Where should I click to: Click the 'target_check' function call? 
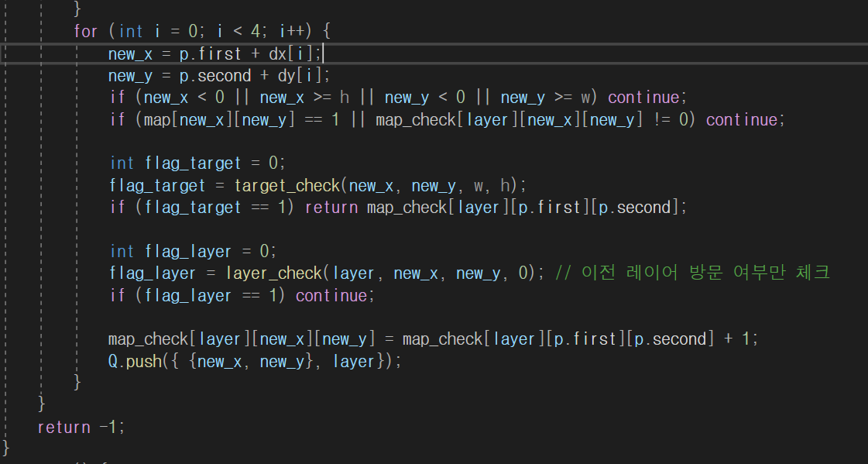[286, 185]
